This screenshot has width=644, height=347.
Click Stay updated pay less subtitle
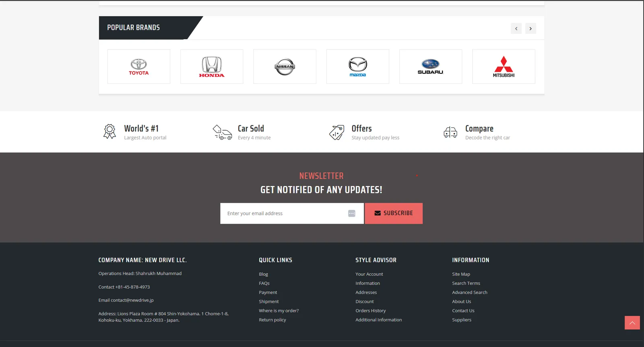coord(375,138)
